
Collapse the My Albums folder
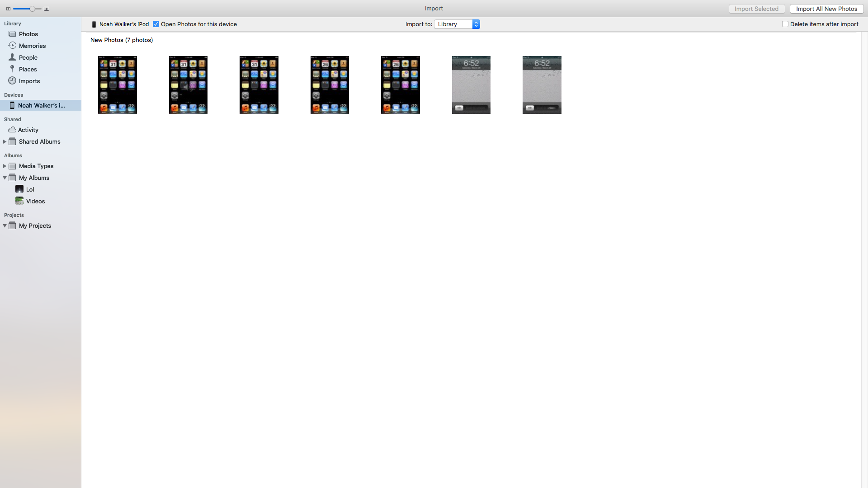tap(5, 178)
